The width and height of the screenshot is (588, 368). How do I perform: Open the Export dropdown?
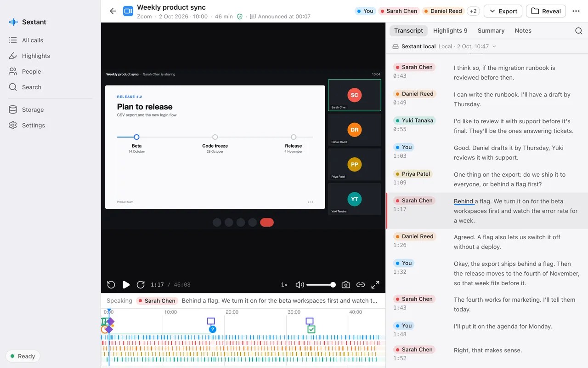click(503, 11)
